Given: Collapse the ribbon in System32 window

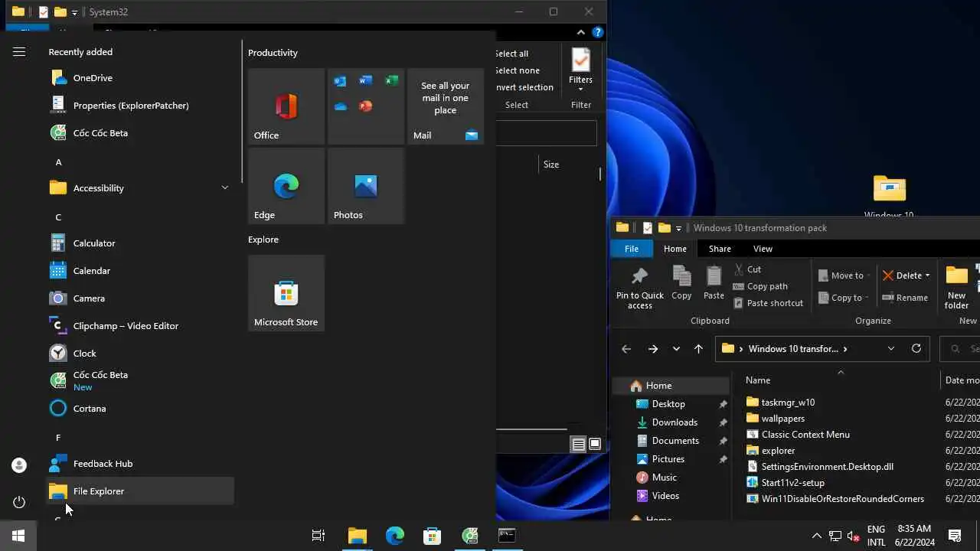Looking at the screenshot, I should pos(581,33).
